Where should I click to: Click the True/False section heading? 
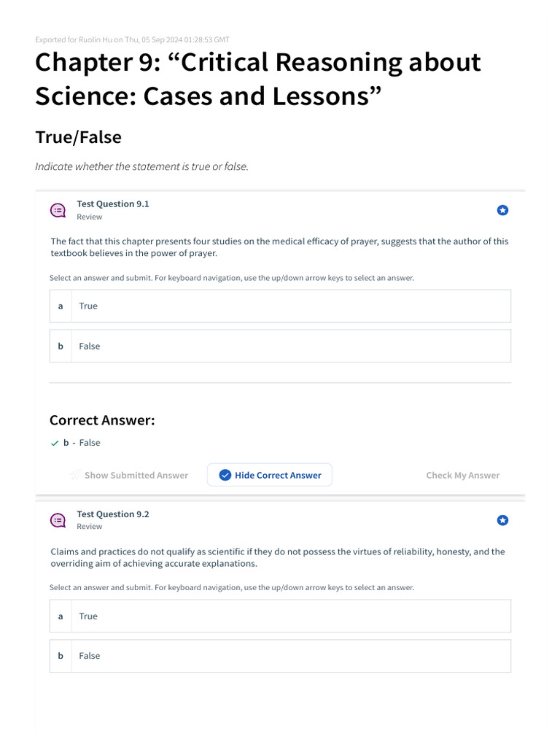click(x=78, y=137)
